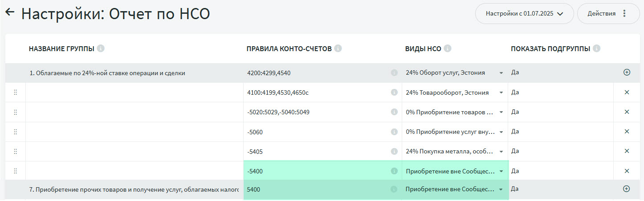Open the Настройки с 01.07.2025 dropdown
This screenshot has width=644, height=201.
(524, 13)
